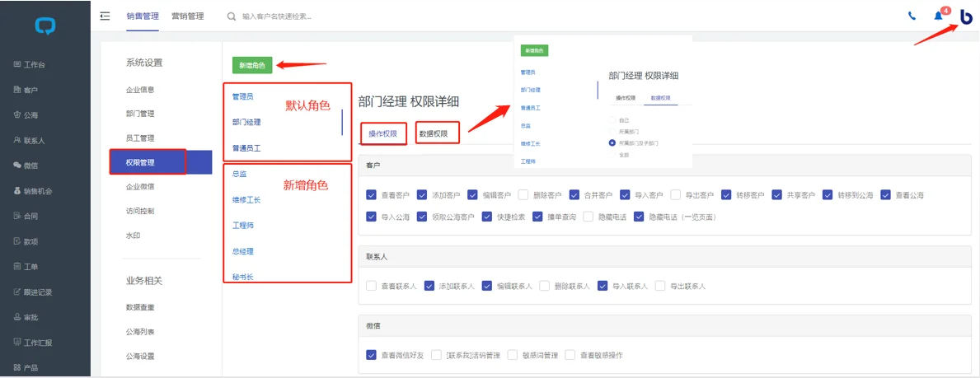This screenshot has width=980, height=378.
Task: Enable 删除客户 permission
Action: click(523, 195)
